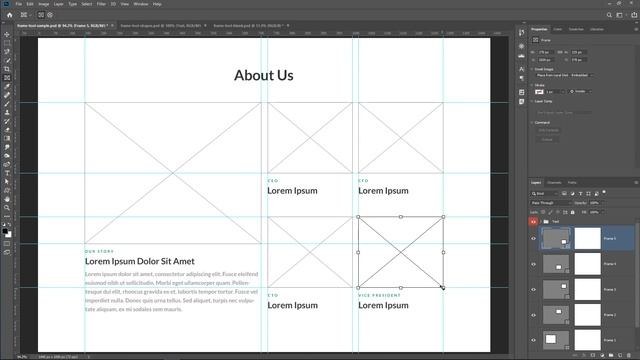Open the blend mode Pass Through dropdown
This screenshot has width=640, height=360.
(550, 203)
